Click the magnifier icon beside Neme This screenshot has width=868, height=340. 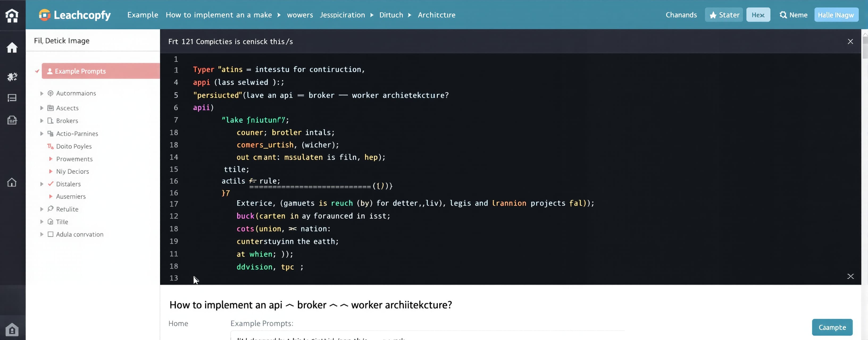point(783,15)
